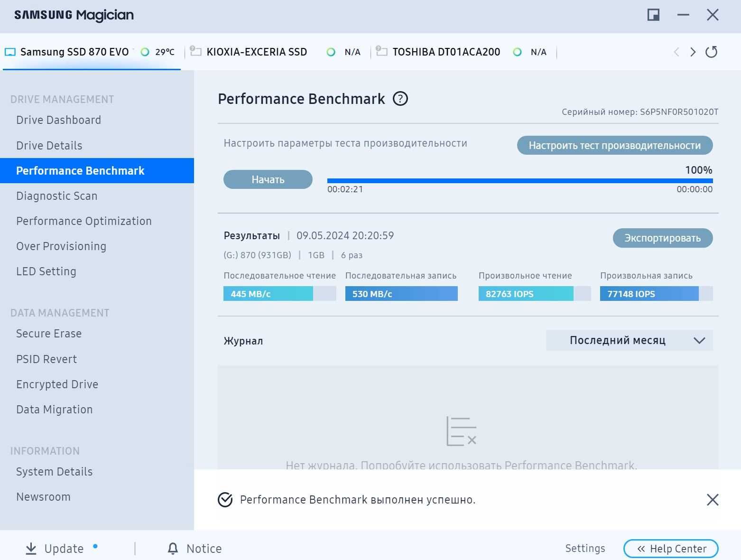741x560 pixels.
Task: Open Newsroom
Action: [x=43, y=496]
